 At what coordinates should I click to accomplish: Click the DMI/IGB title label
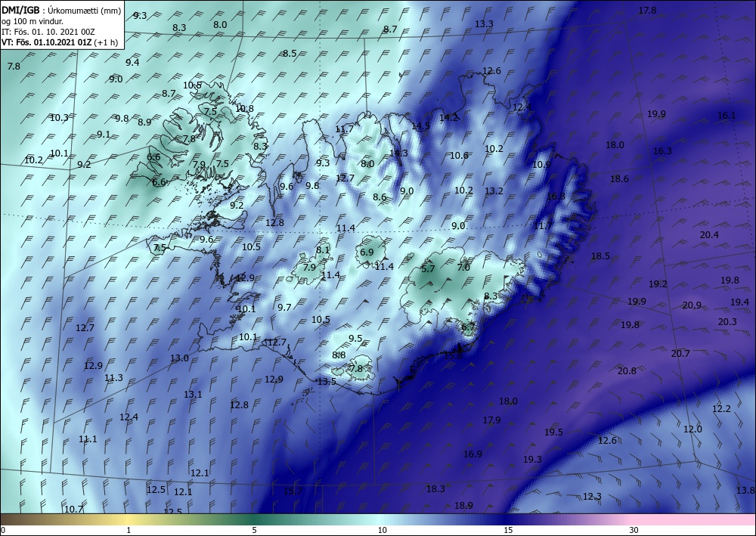(20, 11)
